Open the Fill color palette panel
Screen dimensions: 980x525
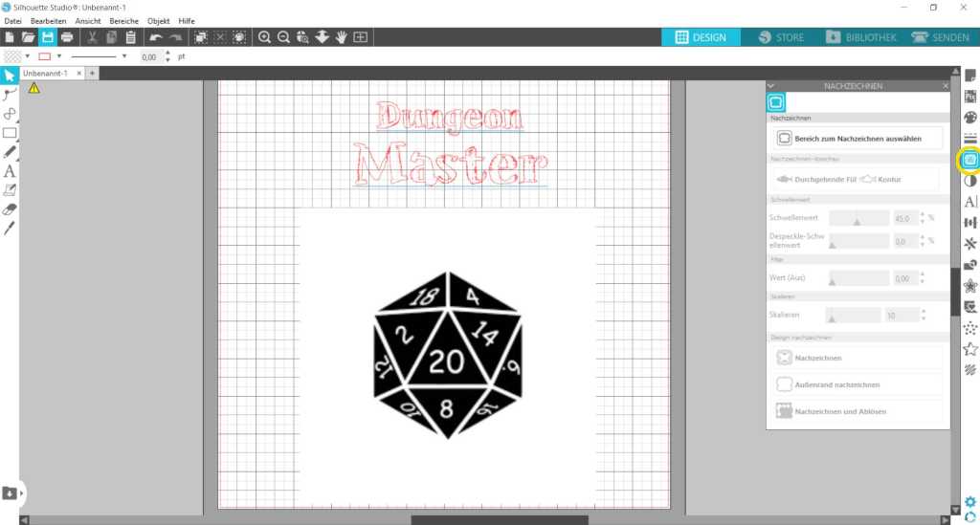970,118
